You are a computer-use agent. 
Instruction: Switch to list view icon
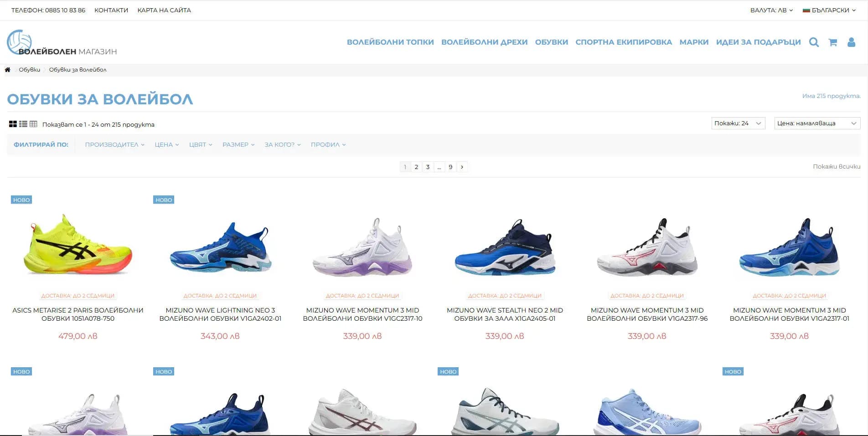pos(23,124)
